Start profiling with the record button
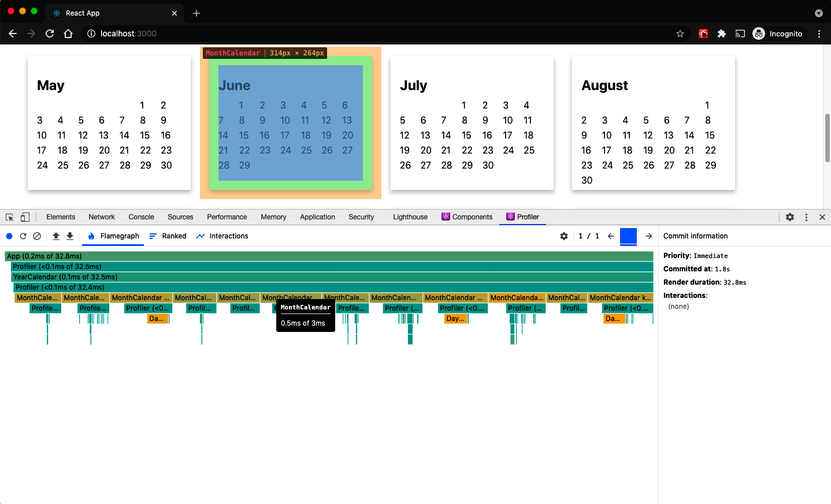This screenshot has height=504, width=831. [x=9, y=236]
